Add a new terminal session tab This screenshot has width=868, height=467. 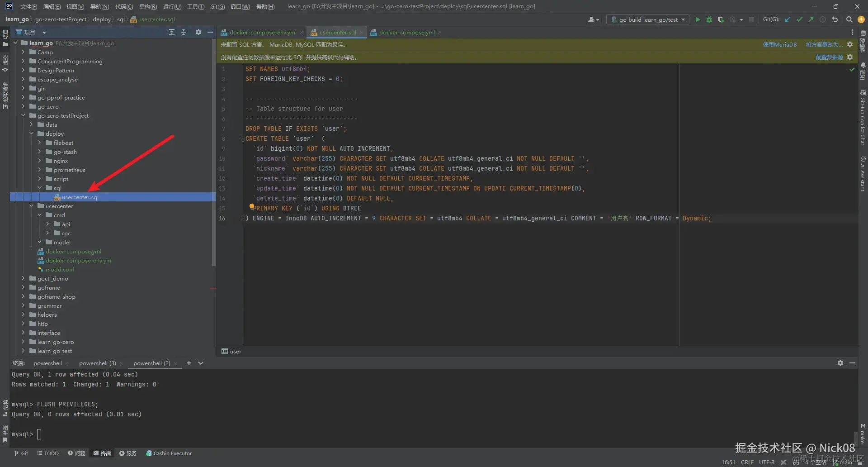click(189, 363)
